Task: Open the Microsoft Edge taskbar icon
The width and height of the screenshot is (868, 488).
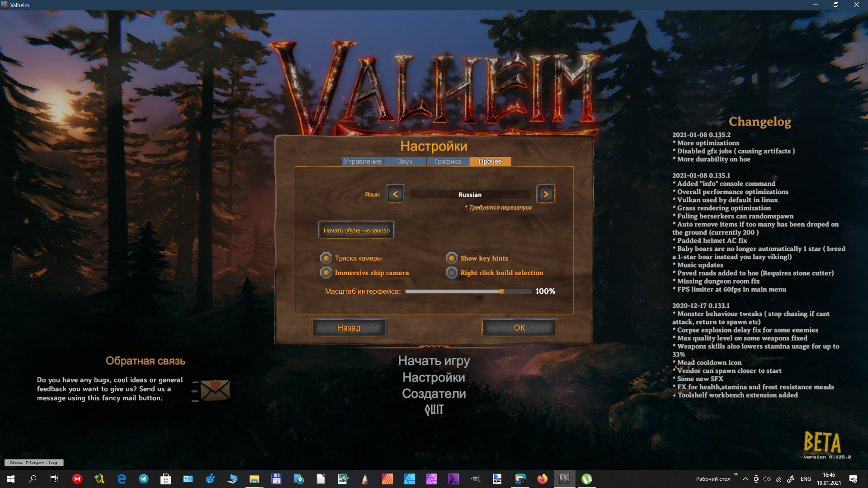Action: tap(122, 479)
